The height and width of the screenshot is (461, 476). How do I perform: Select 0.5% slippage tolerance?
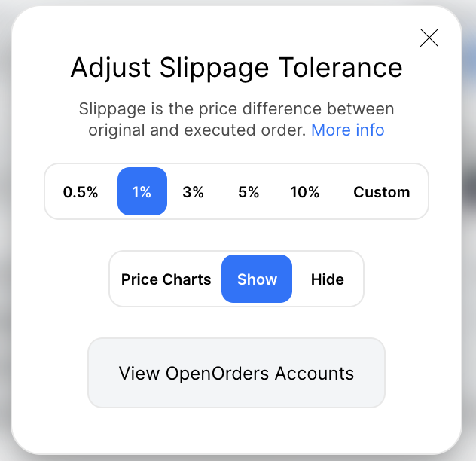coord(81,192)
